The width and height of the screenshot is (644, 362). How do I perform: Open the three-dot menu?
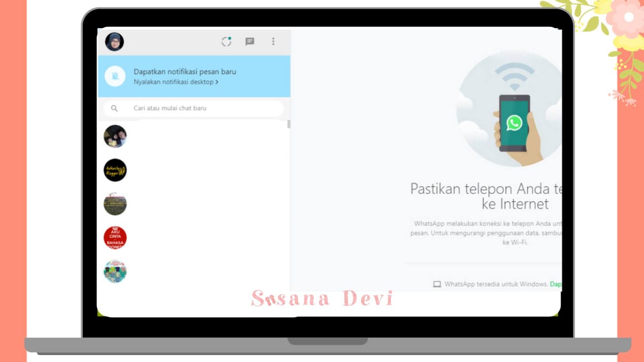[273, 41]
